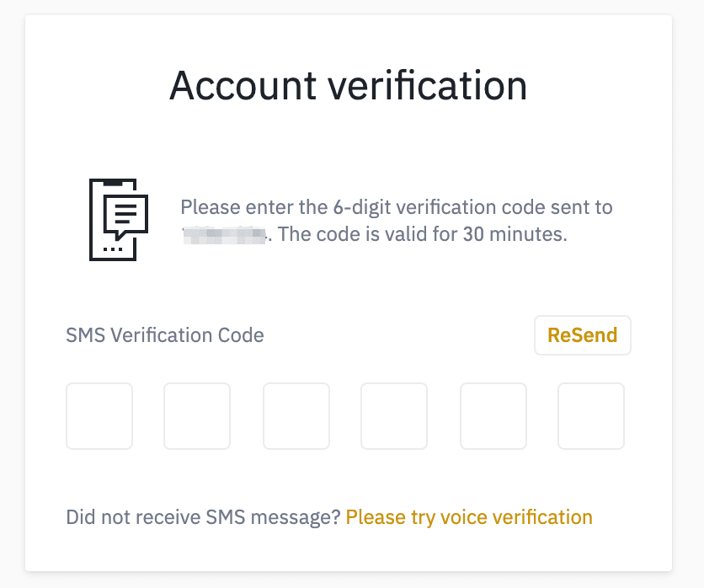
Task: Click the "The code is valid for" text
Action: (x=367, y=234)
